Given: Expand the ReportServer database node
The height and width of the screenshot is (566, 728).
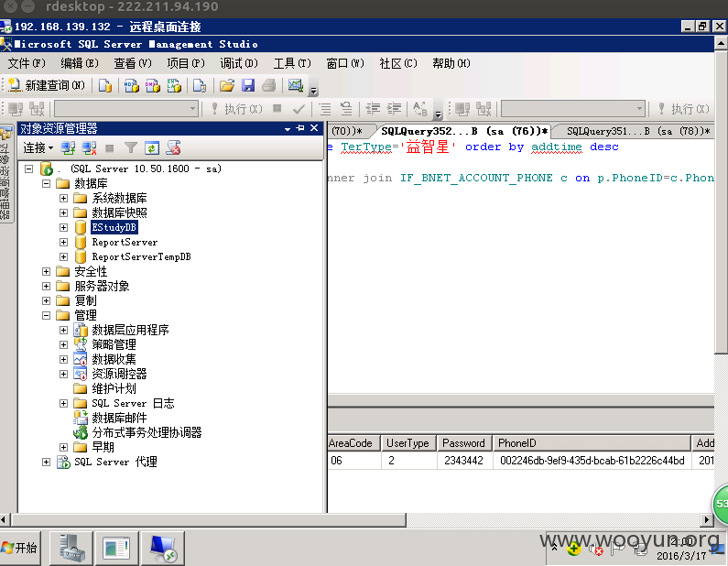Looking at the screenshot, I should (x=63, y=242).
